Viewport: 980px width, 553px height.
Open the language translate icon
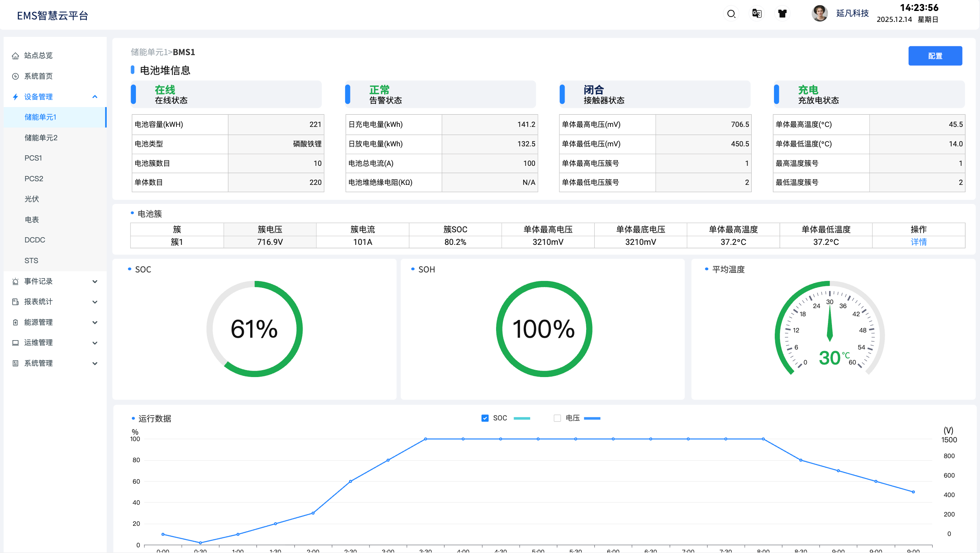(x=756, y=14)
